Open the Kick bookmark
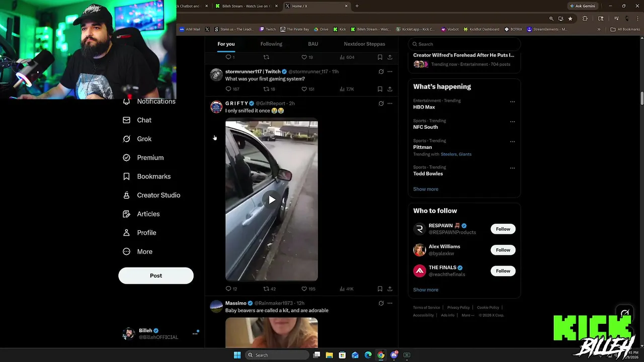This screenshot has width=644, height=362. [340, 29]
